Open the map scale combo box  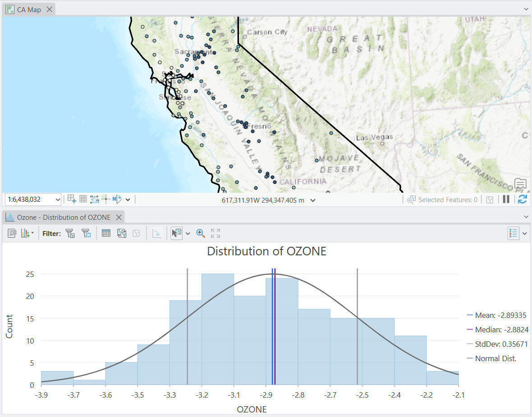tap(33, 199)
